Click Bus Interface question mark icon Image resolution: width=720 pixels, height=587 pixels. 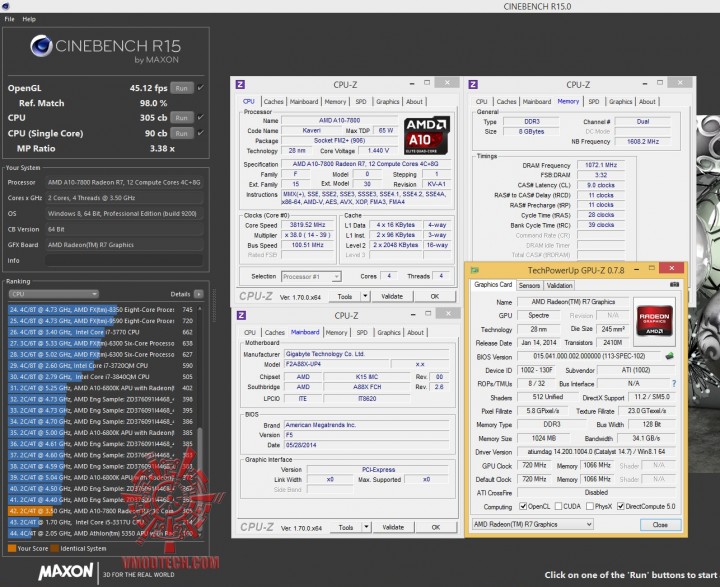click(674, 384)
